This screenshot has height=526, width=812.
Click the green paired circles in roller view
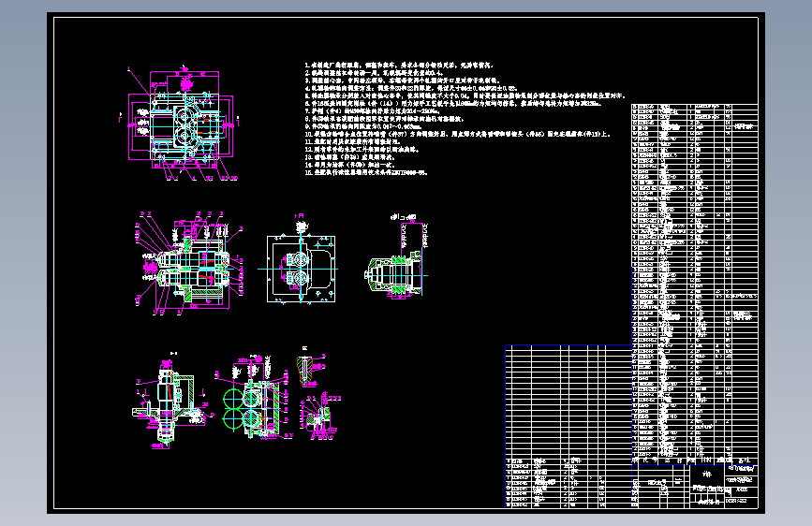(x=233, y=409)
